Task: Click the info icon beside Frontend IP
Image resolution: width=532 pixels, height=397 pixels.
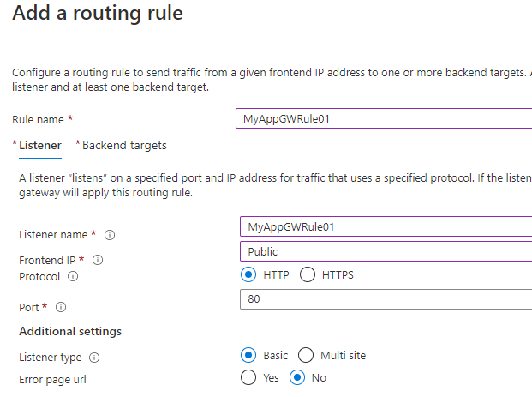Action: (x=99, y=260)
